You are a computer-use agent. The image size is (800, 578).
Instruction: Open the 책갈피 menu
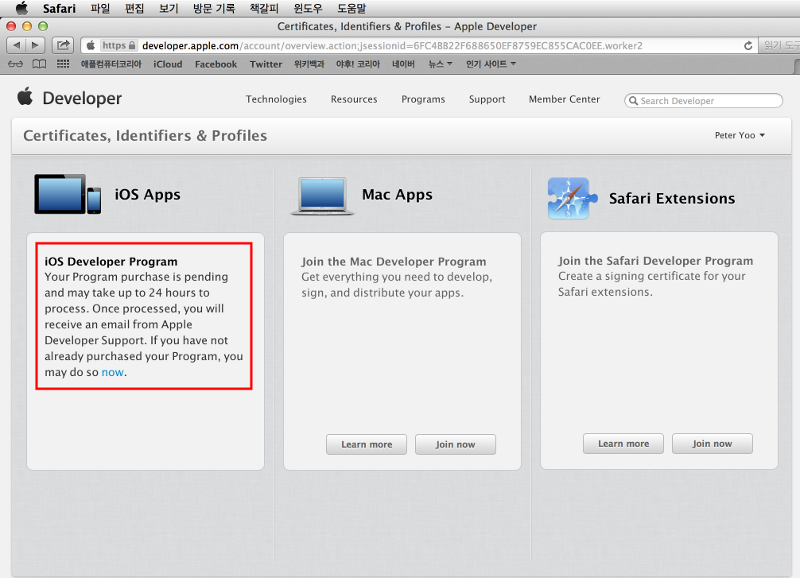[264, 8]
